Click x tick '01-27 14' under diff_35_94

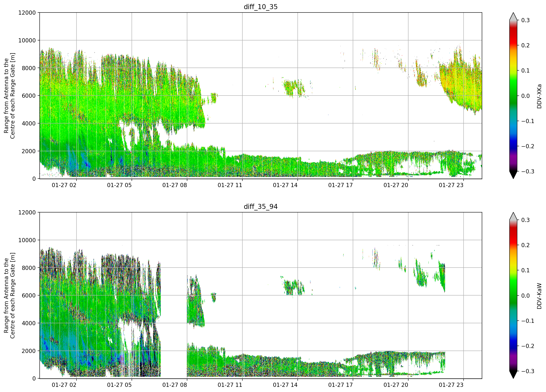tap(285, 385)
